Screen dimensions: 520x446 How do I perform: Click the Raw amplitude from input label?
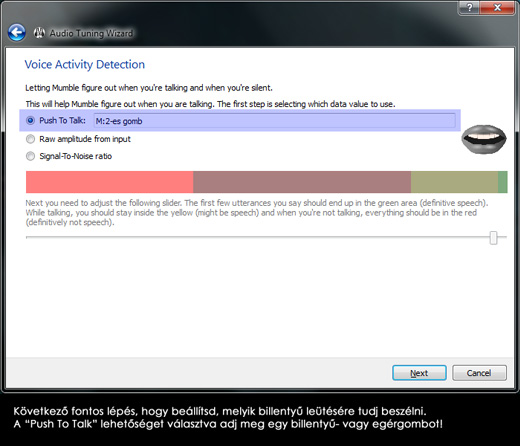[85, 139]
